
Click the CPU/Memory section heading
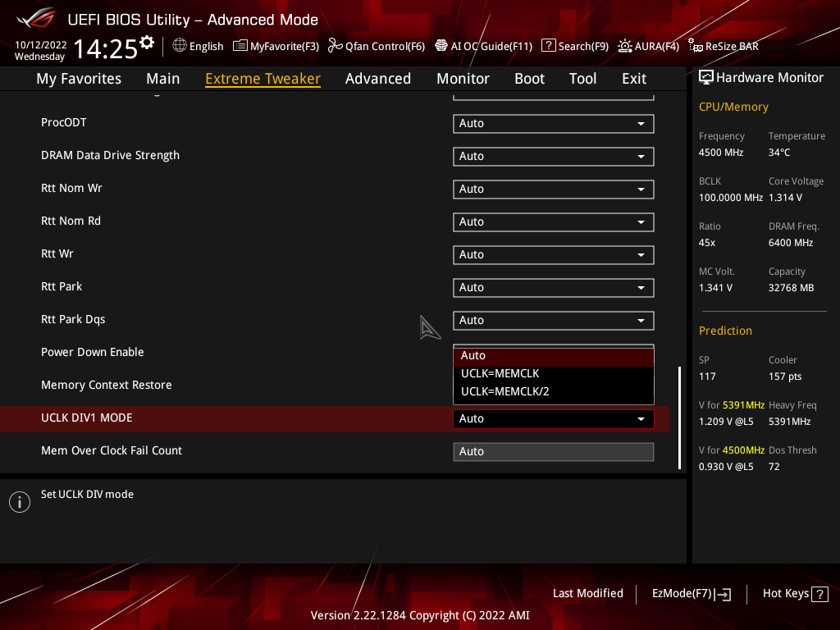pyautogui.click(x=733, y=107)
